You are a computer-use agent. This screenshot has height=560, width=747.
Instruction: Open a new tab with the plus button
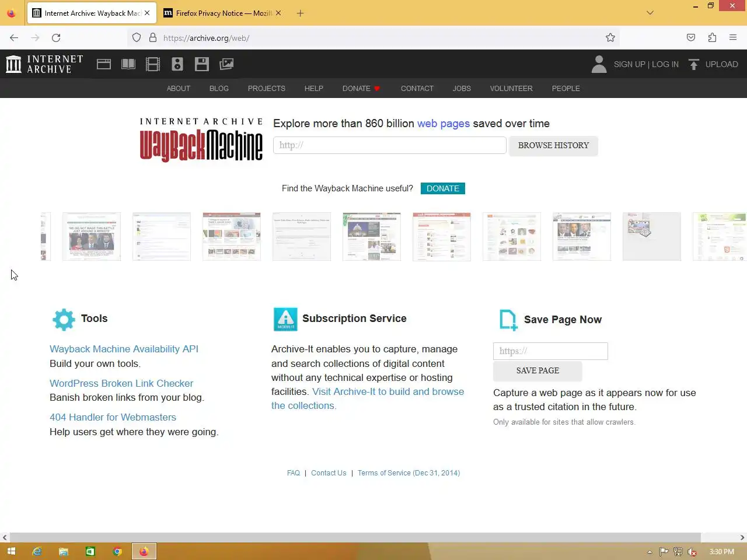pyautogui.click(x=300, y=13)
